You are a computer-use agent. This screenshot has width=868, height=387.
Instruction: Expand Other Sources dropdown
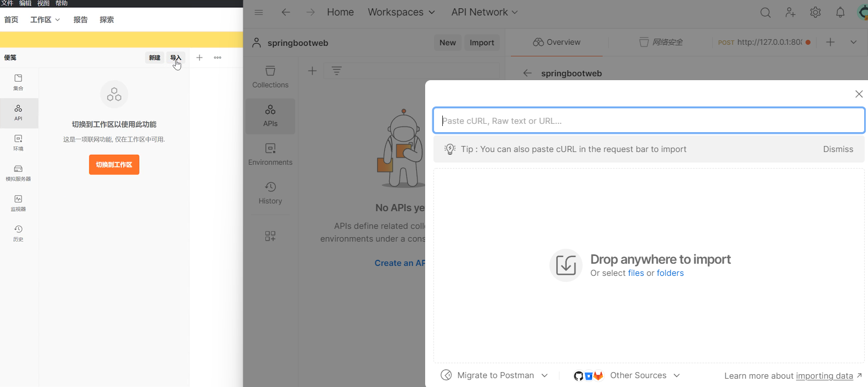point(626,375)
